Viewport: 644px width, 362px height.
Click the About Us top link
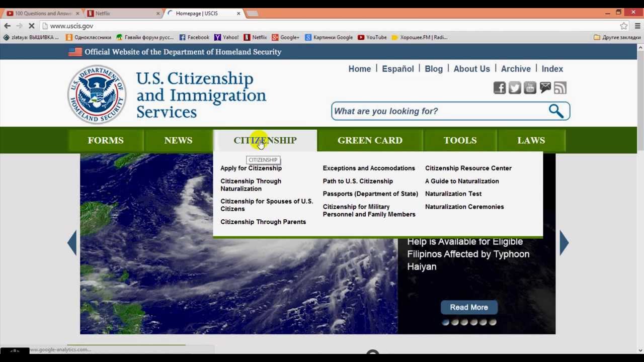click(x=471, y=69)
